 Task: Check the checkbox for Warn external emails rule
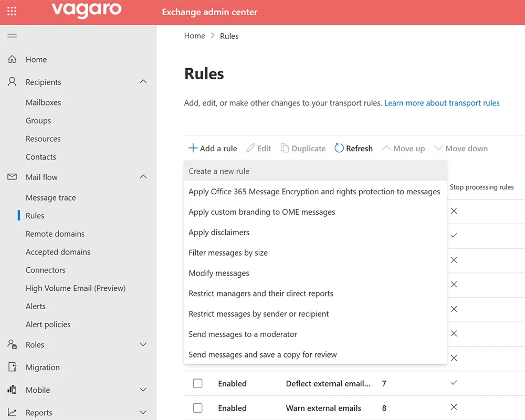pyautogui.click(x=197, y=408)
